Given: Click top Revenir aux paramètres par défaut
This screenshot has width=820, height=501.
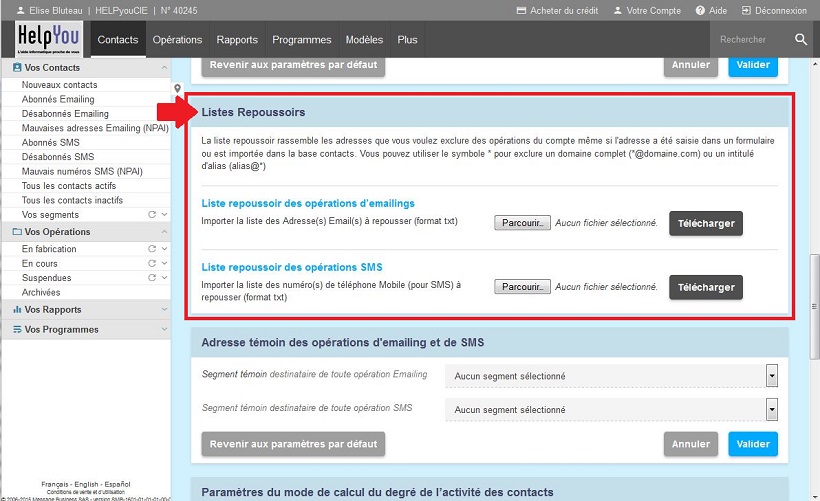Looking at the screenshot, I should [293, 65].
